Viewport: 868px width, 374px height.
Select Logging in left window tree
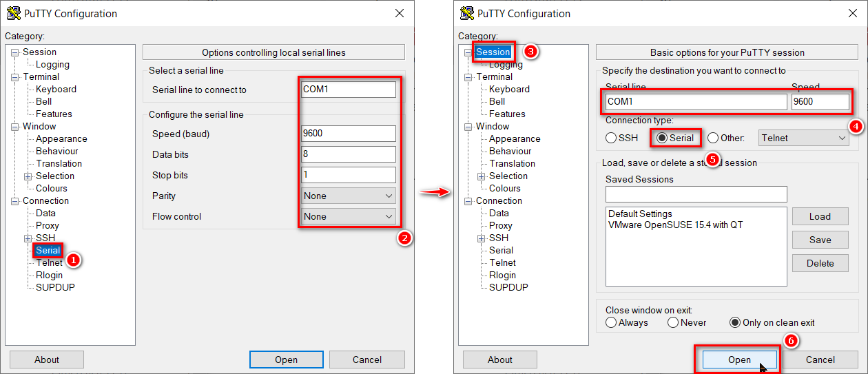coord(52,64)
